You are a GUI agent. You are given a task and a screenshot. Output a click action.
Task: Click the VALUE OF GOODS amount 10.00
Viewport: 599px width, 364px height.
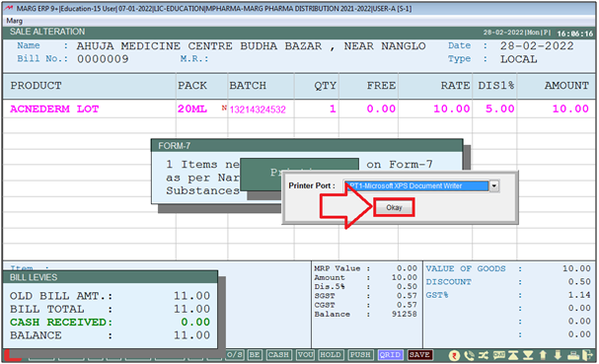click(x=576, y=269)
